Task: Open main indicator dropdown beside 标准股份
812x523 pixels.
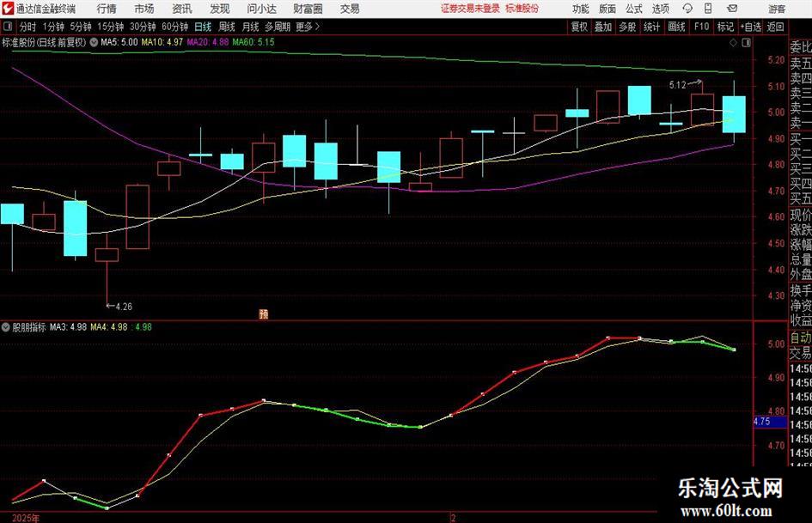Action: 94,42
